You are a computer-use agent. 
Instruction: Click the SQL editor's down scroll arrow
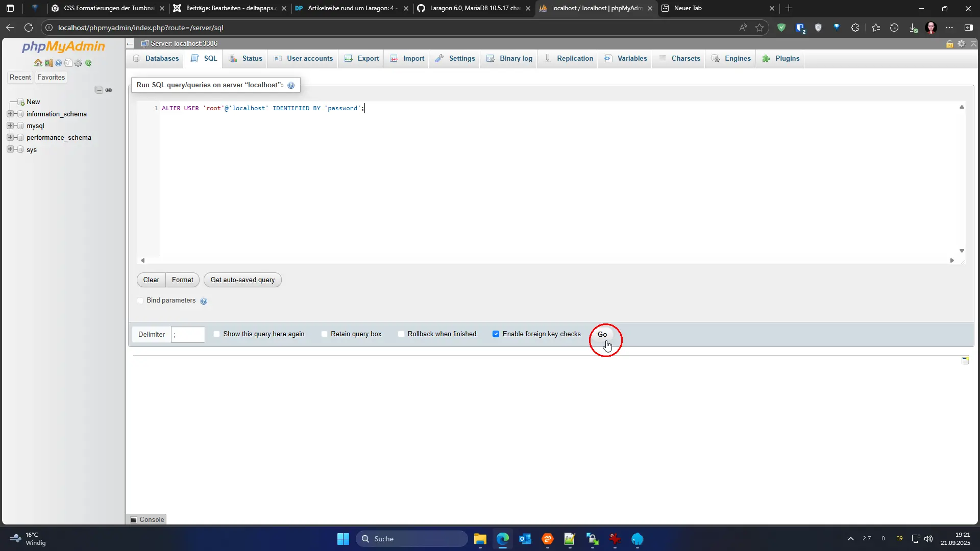click(x=962, y=251)
